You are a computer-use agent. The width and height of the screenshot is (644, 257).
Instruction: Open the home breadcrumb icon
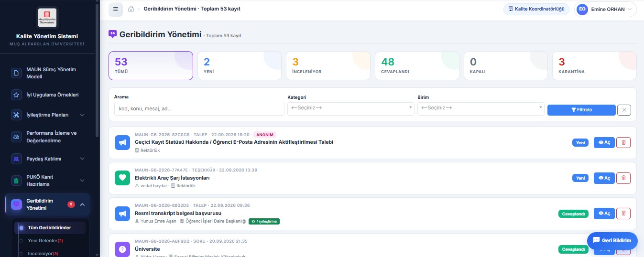131,9
